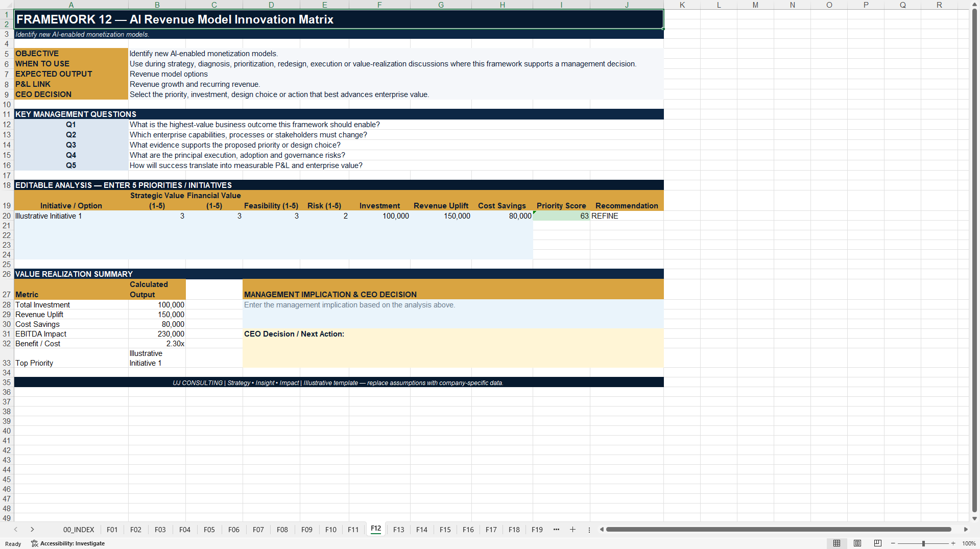Select the Total Investment label cell
Screen dimensions: 980x549
[x=71, y=305]
